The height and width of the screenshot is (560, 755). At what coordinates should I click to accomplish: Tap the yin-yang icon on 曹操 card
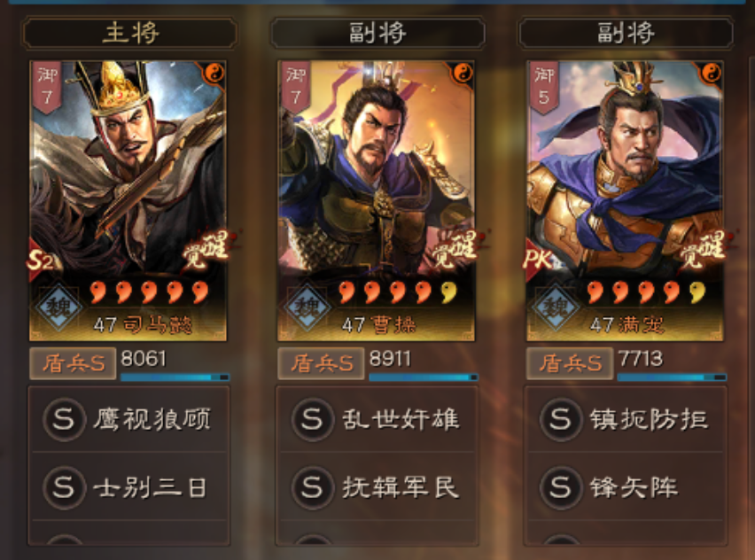463,74
